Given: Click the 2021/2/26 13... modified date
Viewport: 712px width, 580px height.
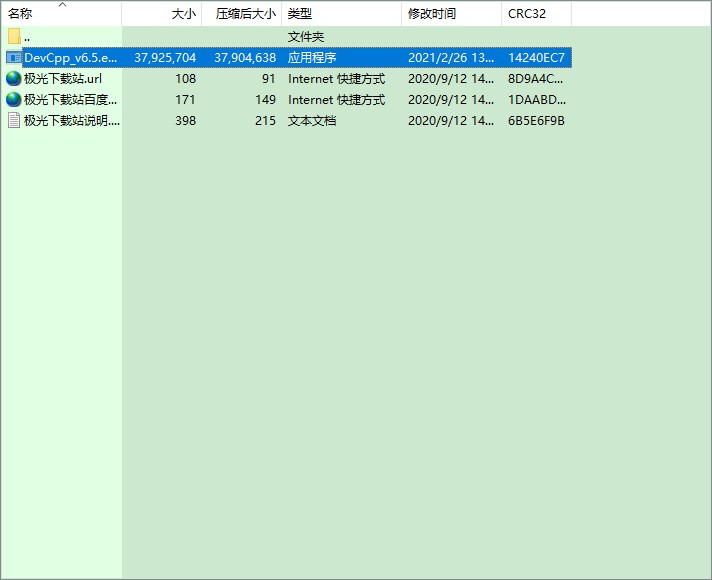Looking at the screenshot, I should click(451, 58).
